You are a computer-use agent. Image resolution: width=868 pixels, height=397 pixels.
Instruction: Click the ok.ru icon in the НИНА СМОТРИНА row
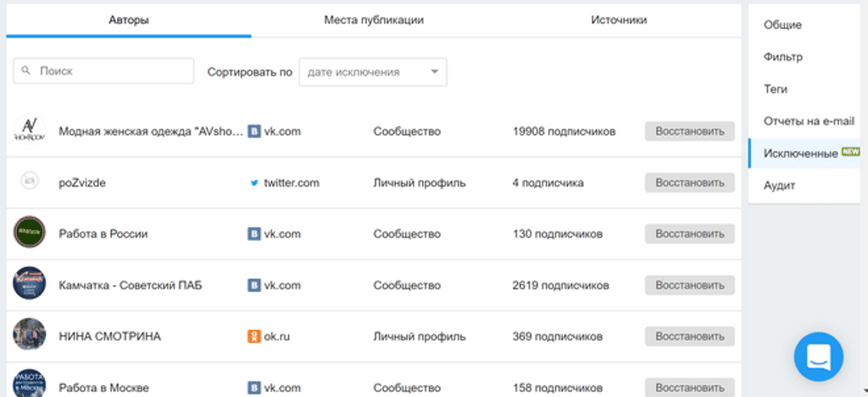click(254, 337)
